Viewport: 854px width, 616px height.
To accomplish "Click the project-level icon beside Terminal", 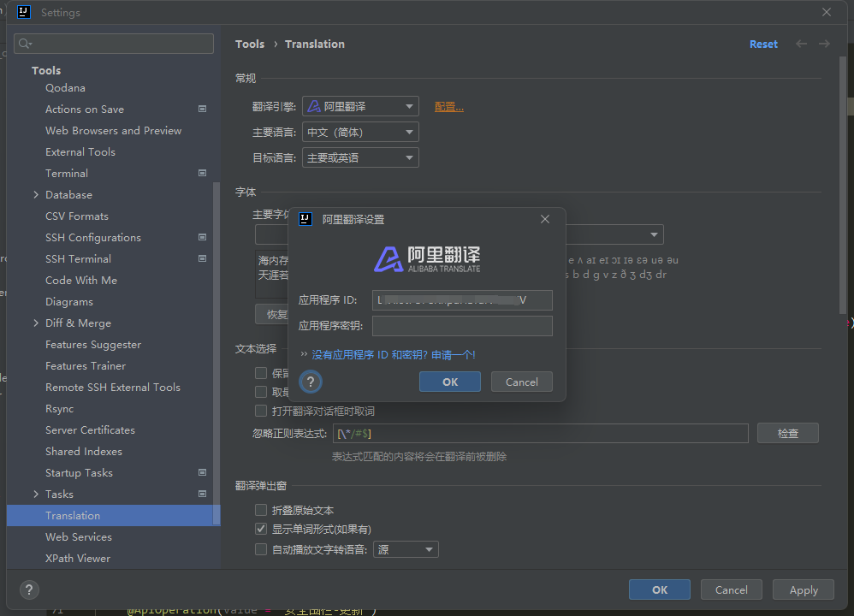I will pos(202,173).
